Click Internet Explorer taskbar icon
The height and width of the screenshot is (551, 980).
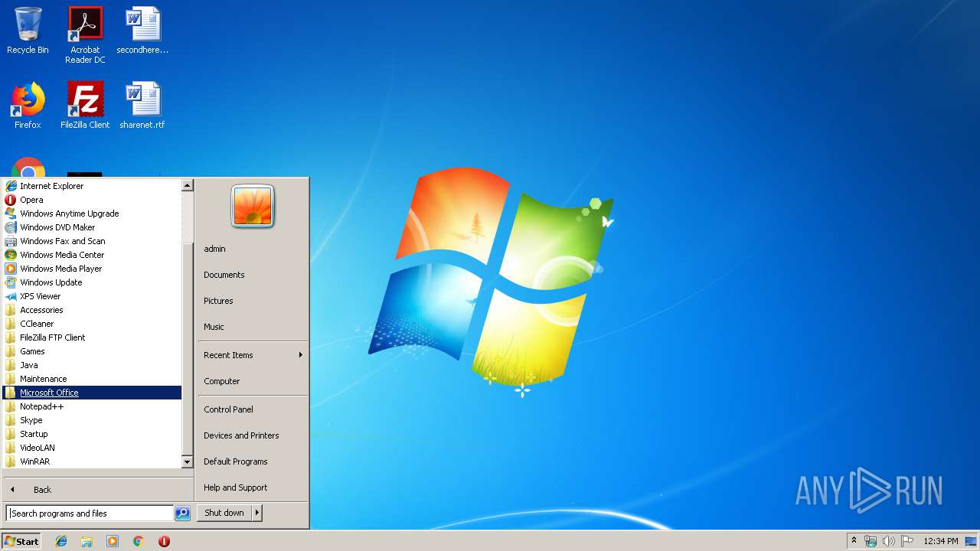click(61, 541)
